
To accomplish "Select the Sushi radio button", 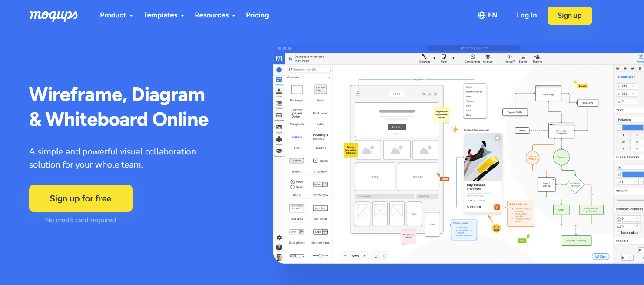I will tap(293, 187).
